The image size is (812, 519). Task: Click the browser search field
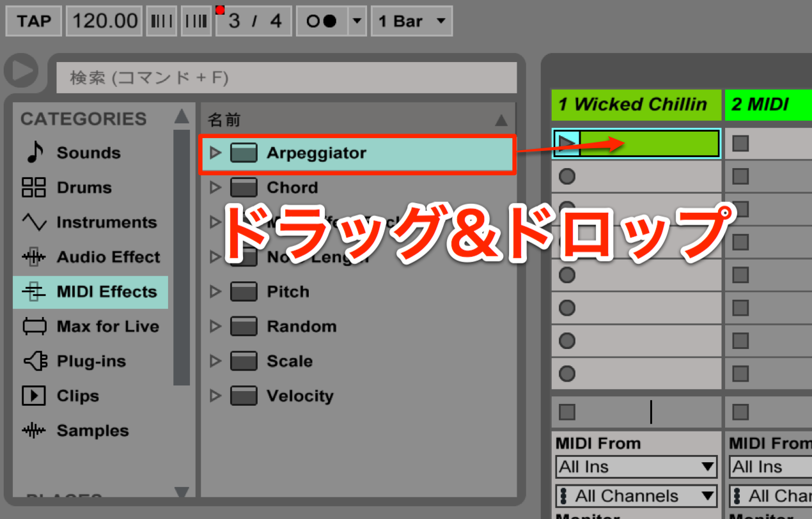pos(286,78)
